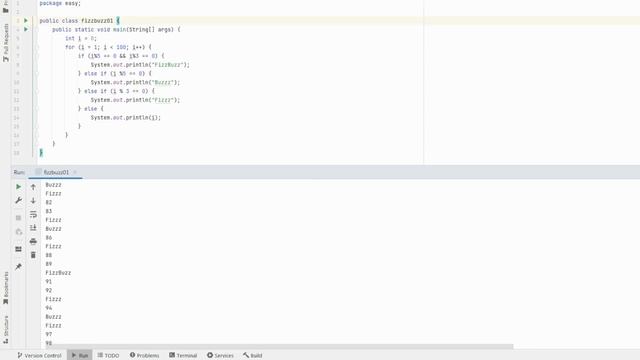640x360 pixels.
Task: Click the 'package easy;' code line
Action: click(x=60, y=3)
